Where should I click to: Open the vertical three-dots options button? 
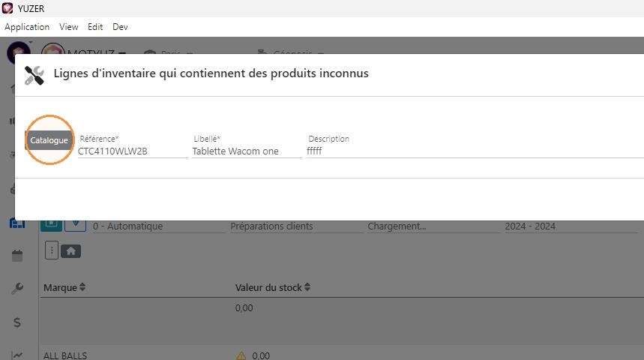52,250
